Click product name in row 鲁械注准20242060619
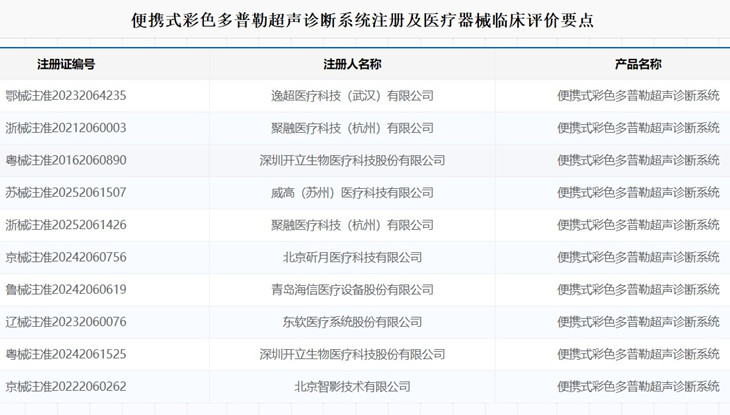 coord(638,290)
